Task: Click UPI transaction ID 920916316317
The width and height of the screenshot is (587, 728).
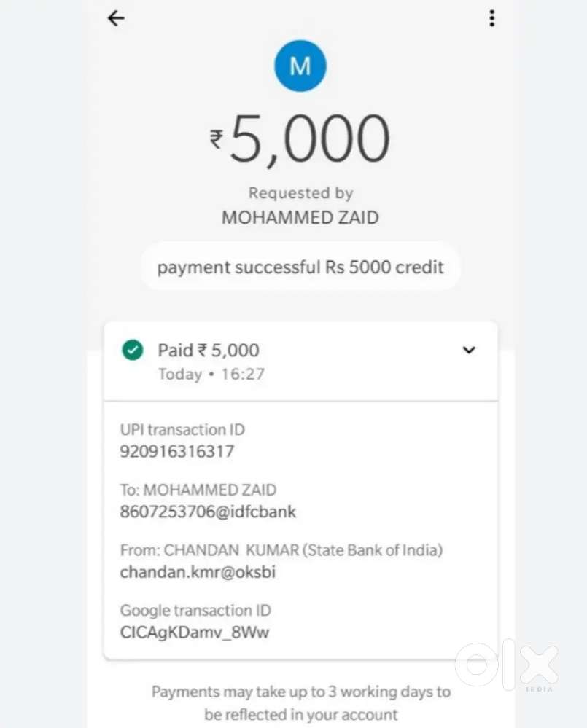Action: 177,452
